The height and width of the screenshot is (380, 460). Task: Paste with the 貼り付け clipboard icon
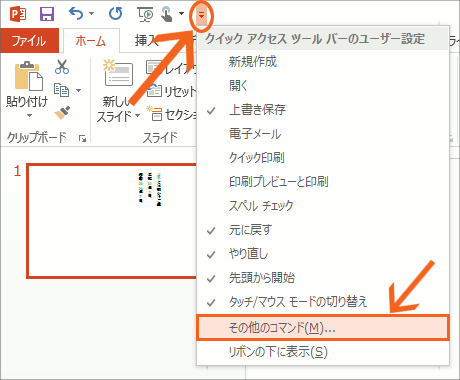pos(29,76)
